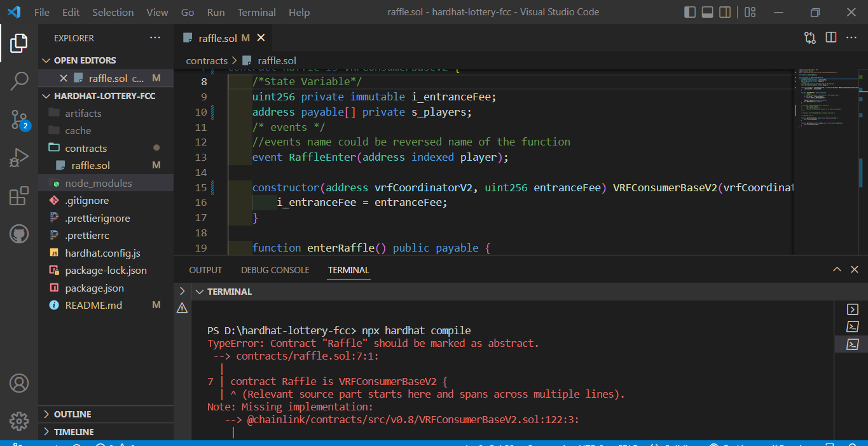Click the terminal warning triangle icon
Screen dimensions: 868x446
[x=183, y=308]
